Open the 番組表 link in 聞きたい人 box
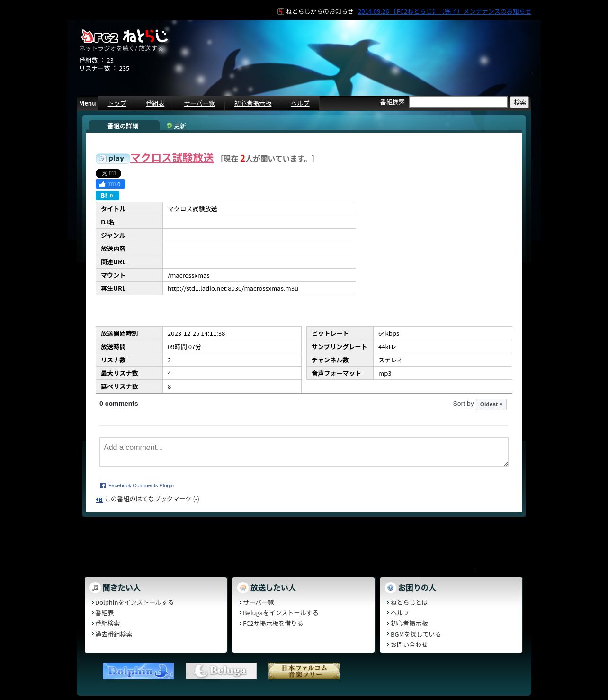 coord(105,613)
